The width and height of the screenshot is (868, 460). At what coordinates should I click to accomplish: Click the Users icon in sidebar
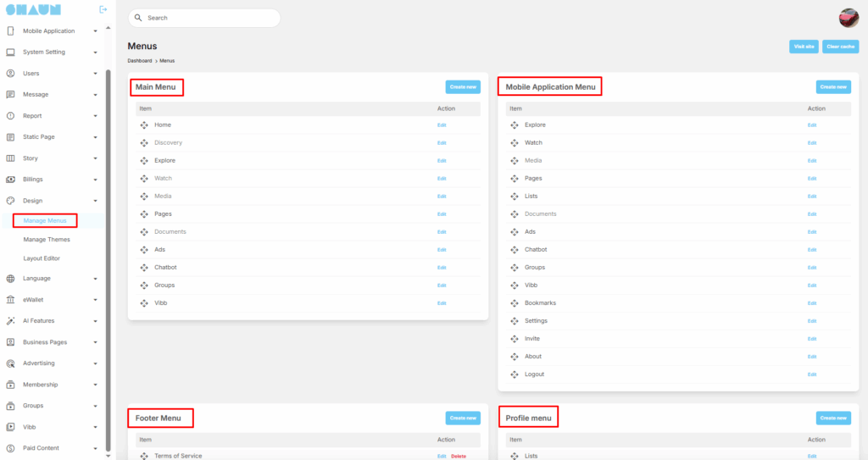click(x=10, y=74)
